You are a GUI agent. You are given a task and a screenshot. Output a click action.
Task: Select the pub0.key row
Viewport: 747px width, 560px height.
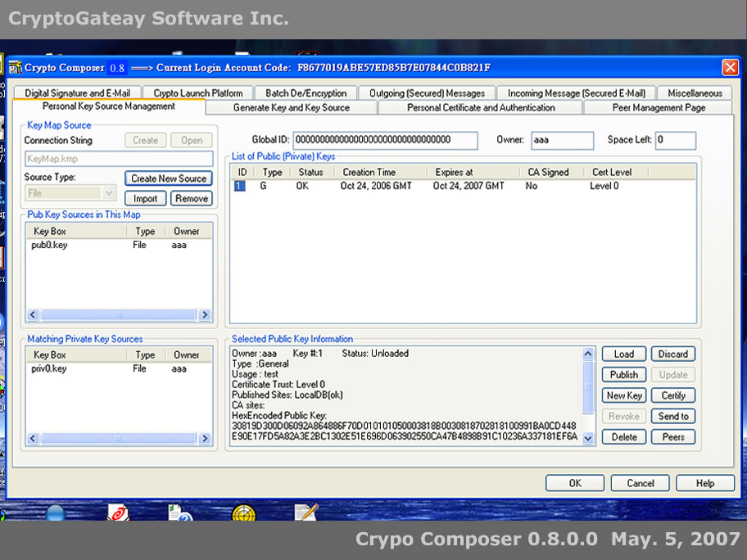119,245
